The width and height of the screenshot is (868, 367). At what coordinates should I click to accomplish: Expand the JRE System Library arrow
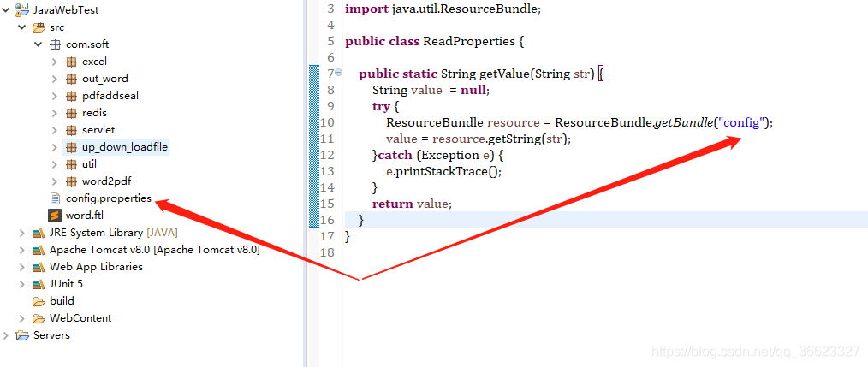click(x=21, y=233)
